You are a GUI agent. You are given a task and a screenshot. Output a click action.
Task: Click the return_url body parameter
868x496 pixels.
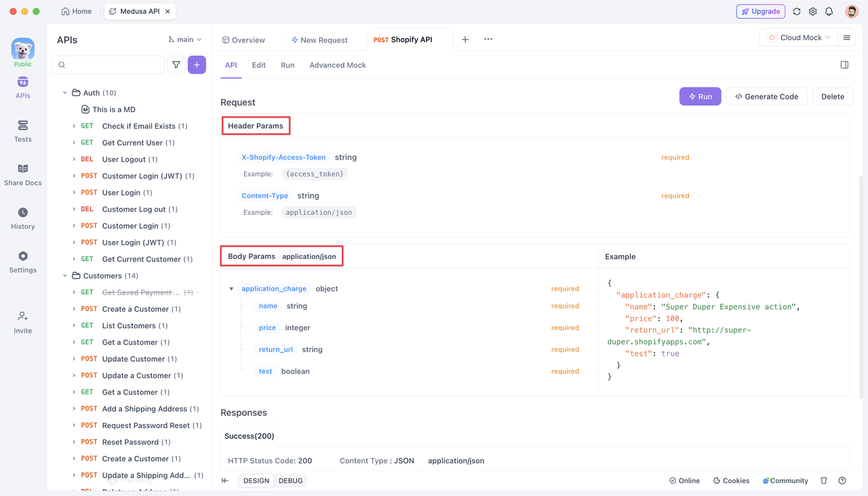275,350
